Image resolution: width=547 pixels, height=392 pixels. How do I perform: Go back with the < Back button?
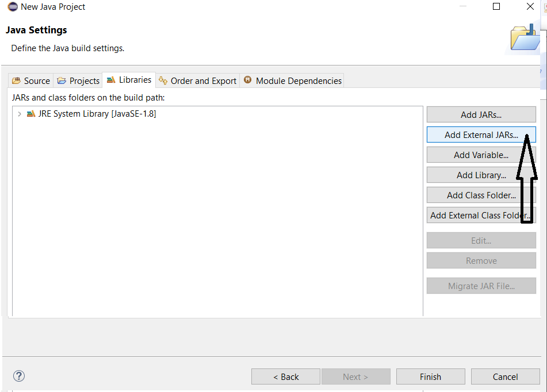(x=286, y=376)
